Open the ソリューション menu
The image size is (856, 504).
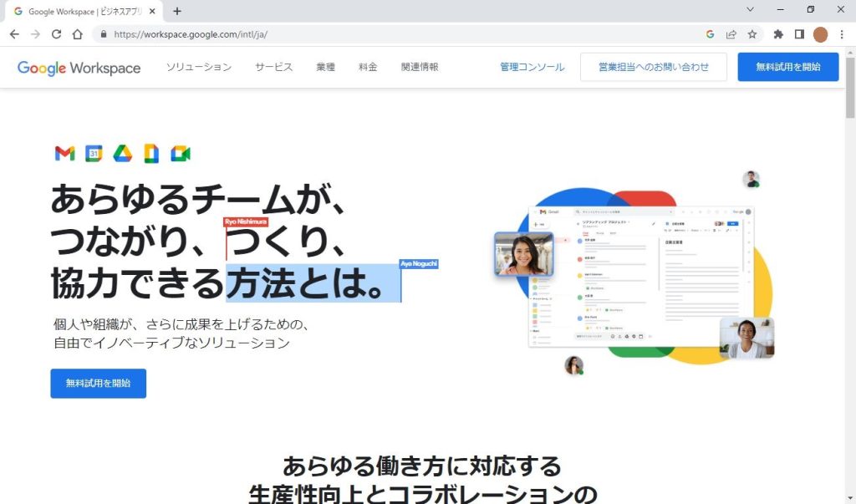pos(199,67)
